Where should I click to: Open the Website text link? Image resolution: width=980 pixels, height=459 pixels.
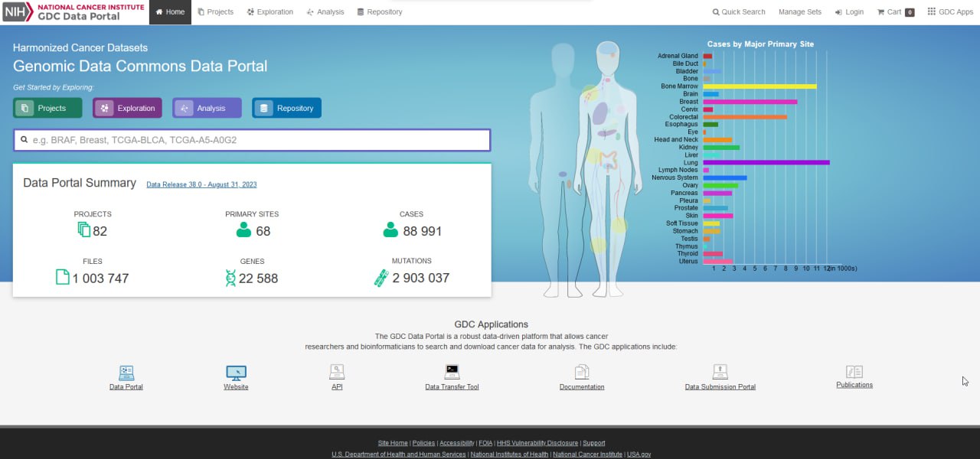[236, 387]
